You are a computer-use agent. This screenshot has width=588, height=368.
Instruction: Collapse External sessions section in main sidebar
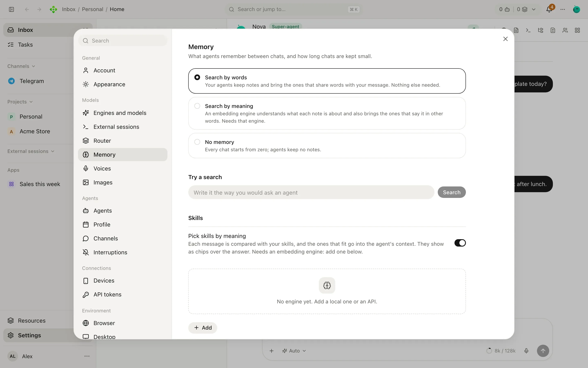point(31,151)
